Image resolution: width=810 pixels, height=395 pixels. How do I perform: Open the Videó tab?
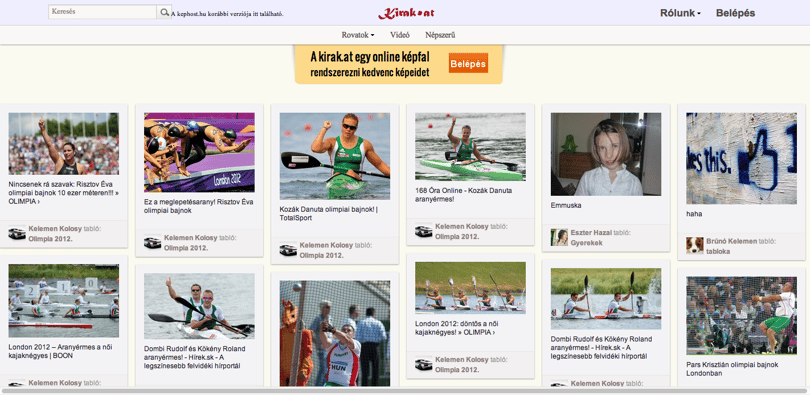(400, 35)
